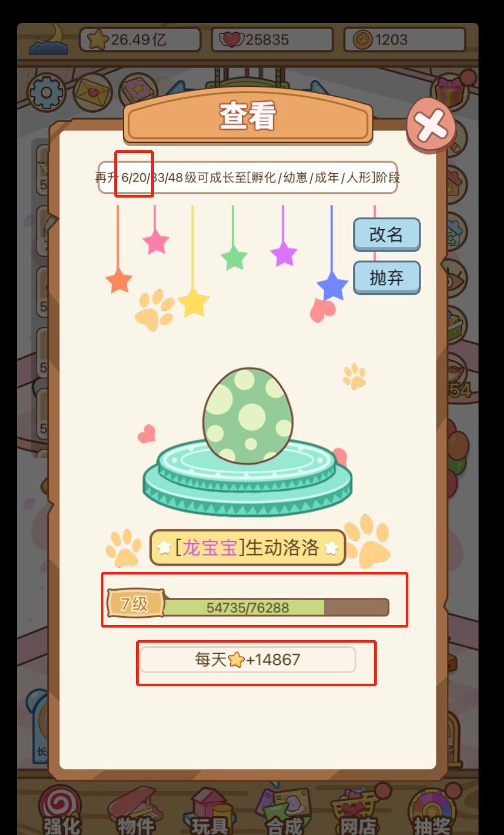Close the 查看 dialog with the X

(431, 125)
